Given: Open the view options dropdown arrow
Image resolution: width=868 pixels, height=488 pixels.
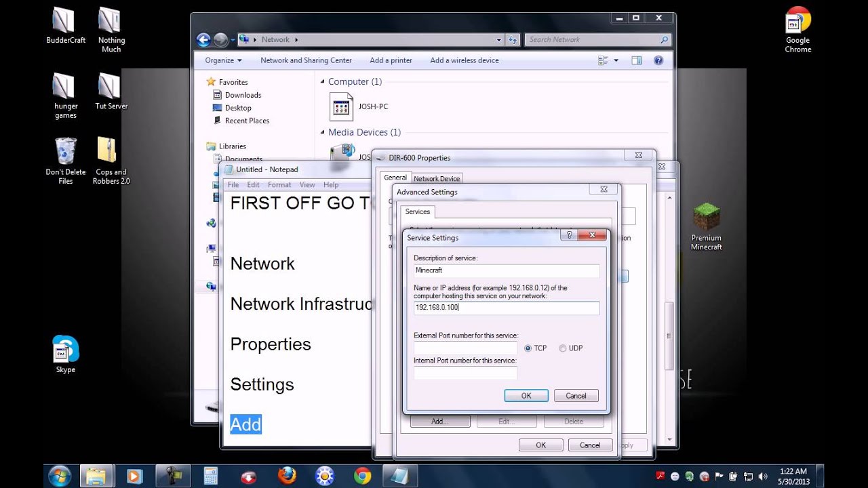Looking at the screenshot, I should click(616, 60).
